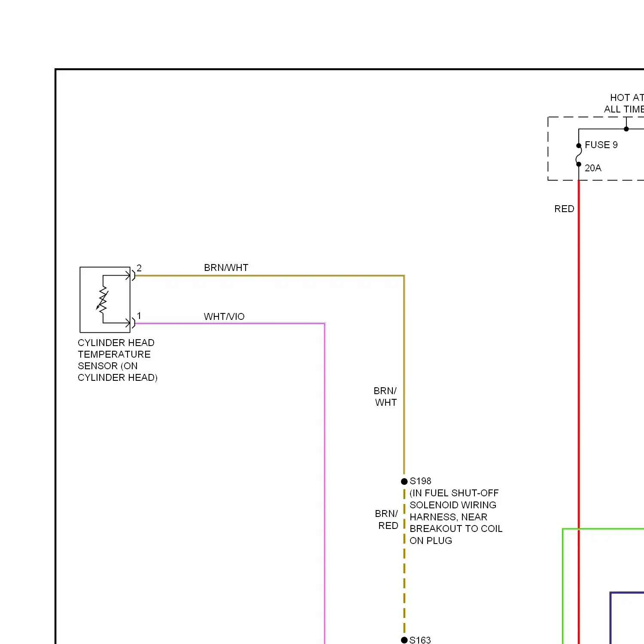The height and width of the screenshot is (644, 644).
Task: Click the stacked 'BRN/ WHT' label beside the vertical wire
Action: [386, 397]
